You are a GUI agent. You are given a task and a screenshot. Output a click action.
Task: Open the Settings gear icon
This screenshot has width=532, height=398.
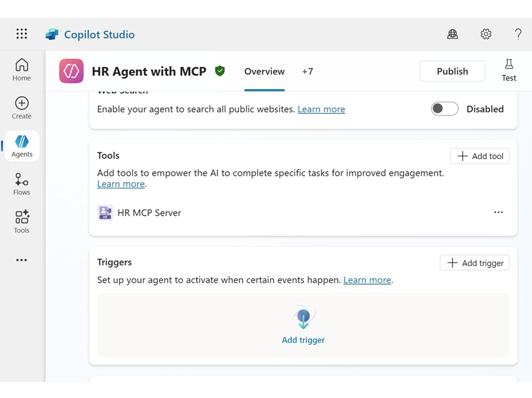click(x=486, y=34)
